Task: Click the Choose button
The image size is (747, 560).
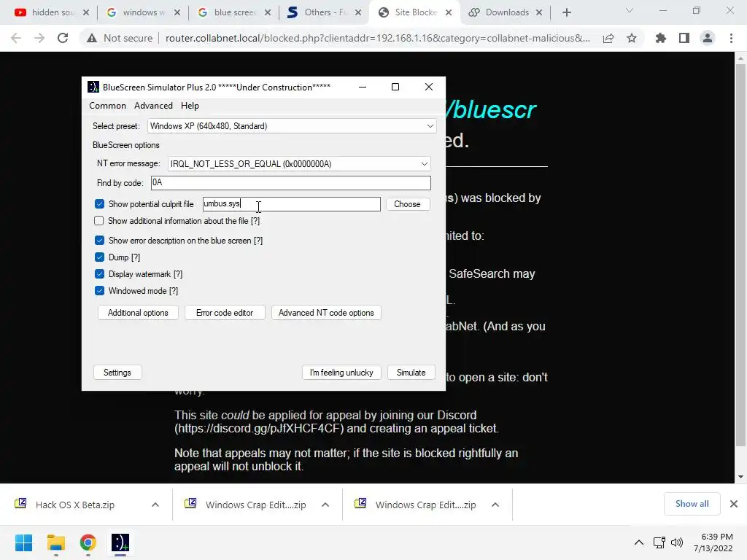Action: pyautogui.click(x=407, y=204)
